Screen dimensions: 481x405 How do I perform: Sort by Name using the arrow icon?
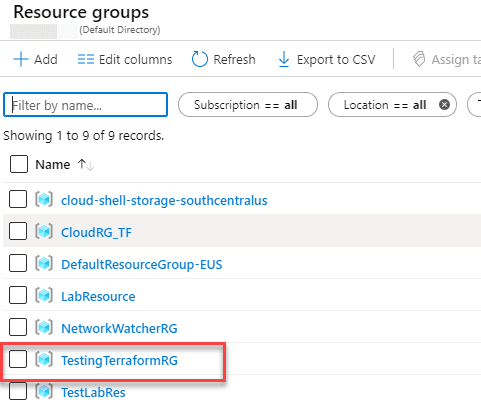[x=86, y=164]
